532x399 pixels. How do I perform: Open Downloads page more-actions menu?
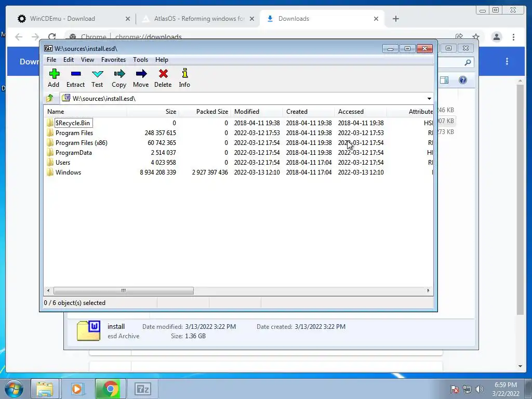point(507,61)
